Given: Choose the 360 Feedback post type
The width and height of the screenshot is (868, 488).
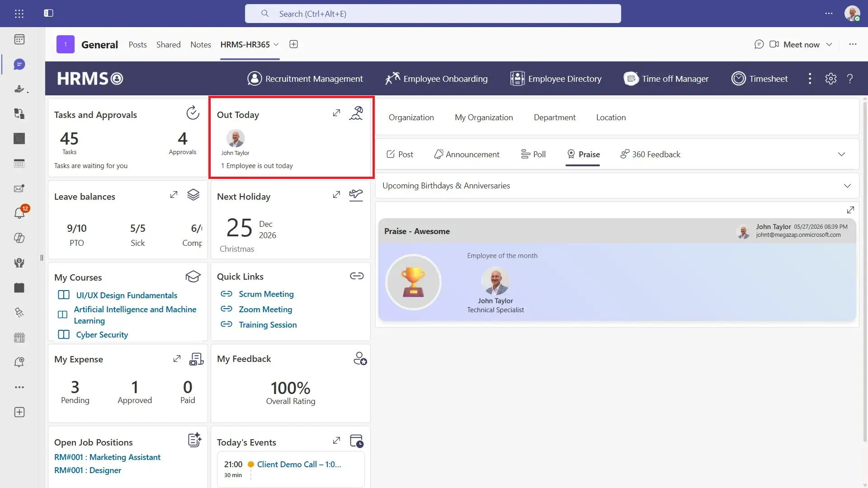Looking at the screenshot, I should pos(650,154).
